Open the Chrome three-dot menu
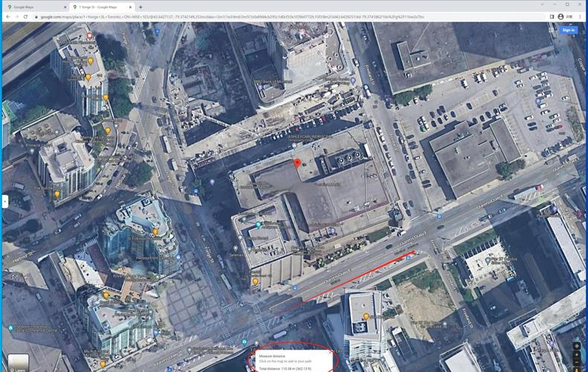Image resolution: width=588 pixels, height=372 pixels. pos(581,17)
